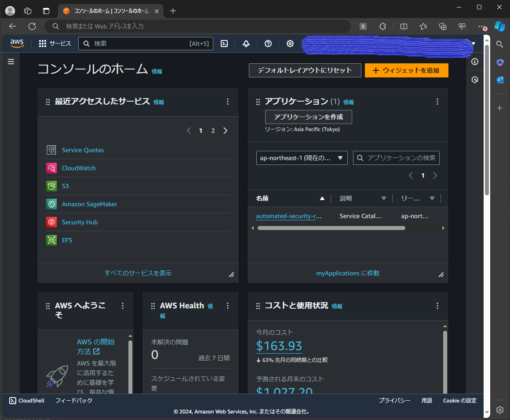Go to previous page of applications list
510x420 pixels.
[411, 175]
